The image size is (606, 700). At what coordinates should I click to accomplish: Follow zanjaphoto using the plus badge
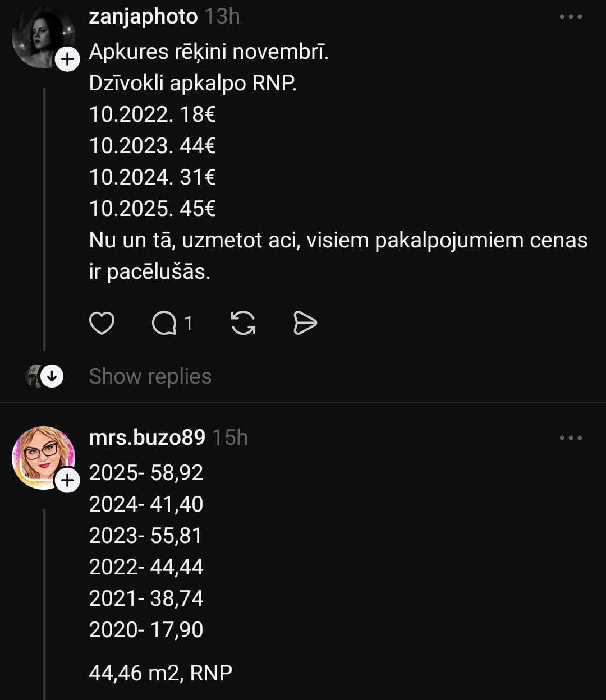click(x=67, y=59)
